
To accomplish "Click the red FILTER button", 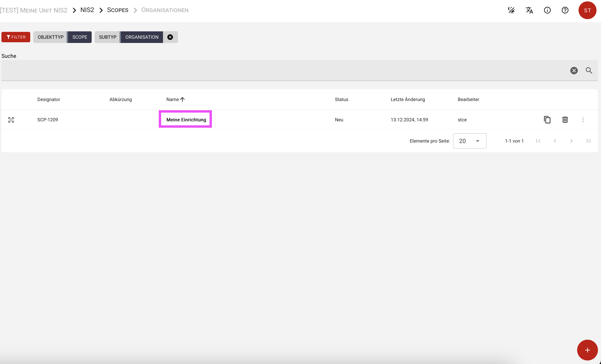I will point(16,37).
